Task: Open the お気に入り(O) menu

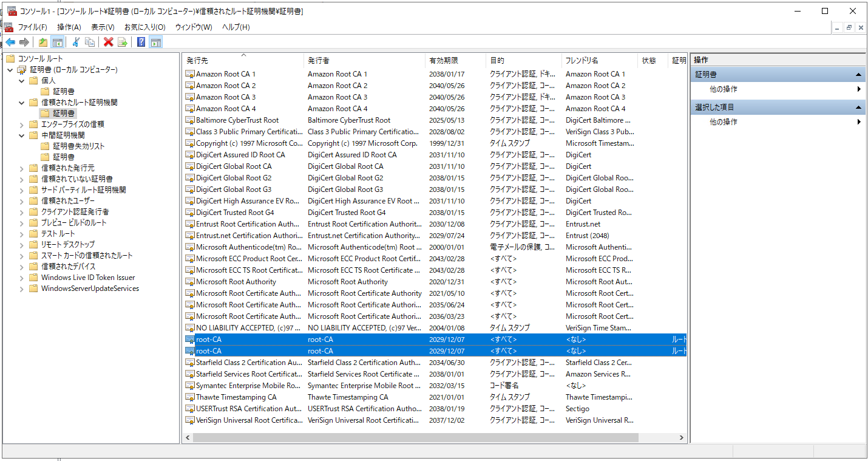Action: click(x=144, y=27)
